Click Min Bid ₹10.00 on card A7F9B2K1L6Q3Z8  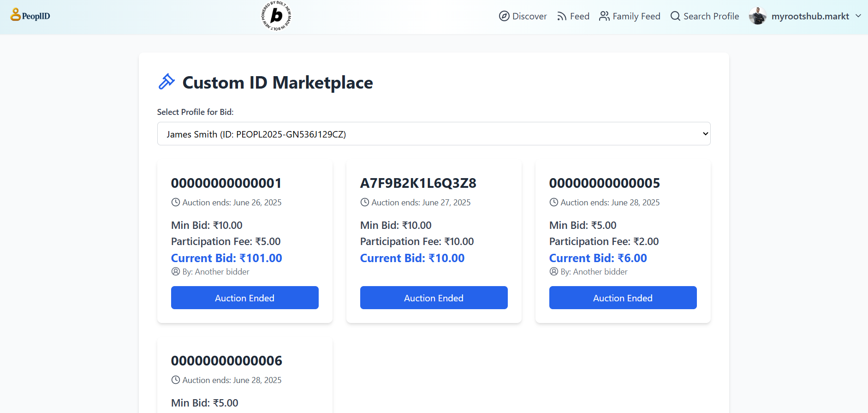pyautogui.click(x=396, y=225)
